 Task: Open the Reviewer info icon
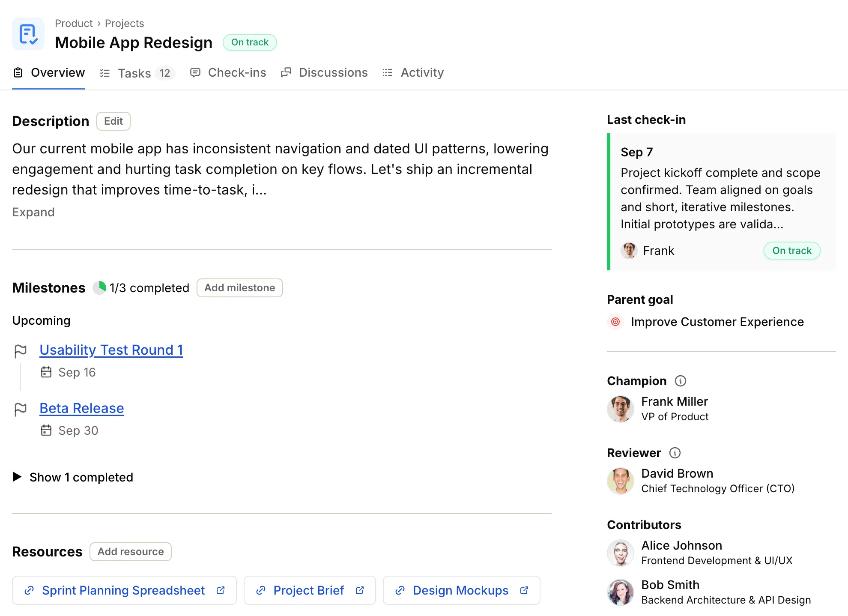(x=675, y=452)
